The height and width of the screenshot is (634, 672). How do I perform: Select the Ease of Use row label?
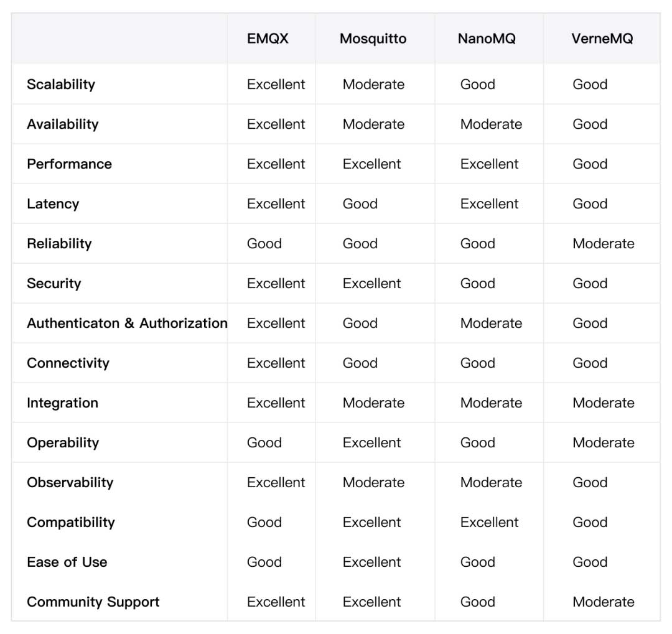tap(67, 562)
